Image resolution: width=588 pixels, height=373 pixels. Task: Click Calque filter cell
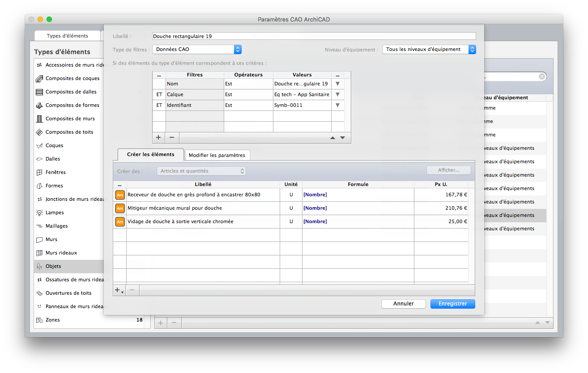click(195, 94)
